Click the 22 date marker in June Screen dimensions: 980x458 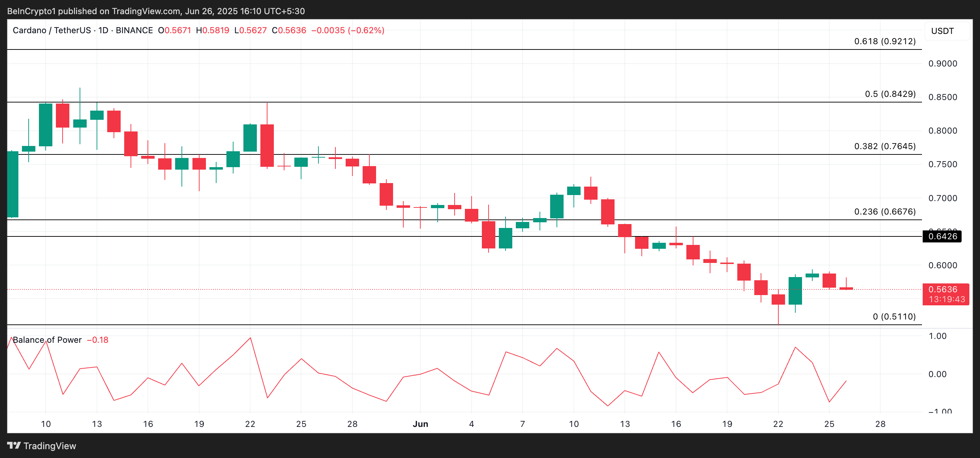tap(778, 424)
